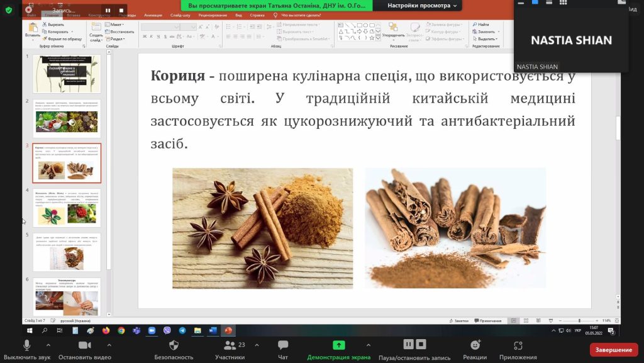This screenshot has height=363, width=644.
Task: Click Формат по образцу
Action: [x=62, y=38]
